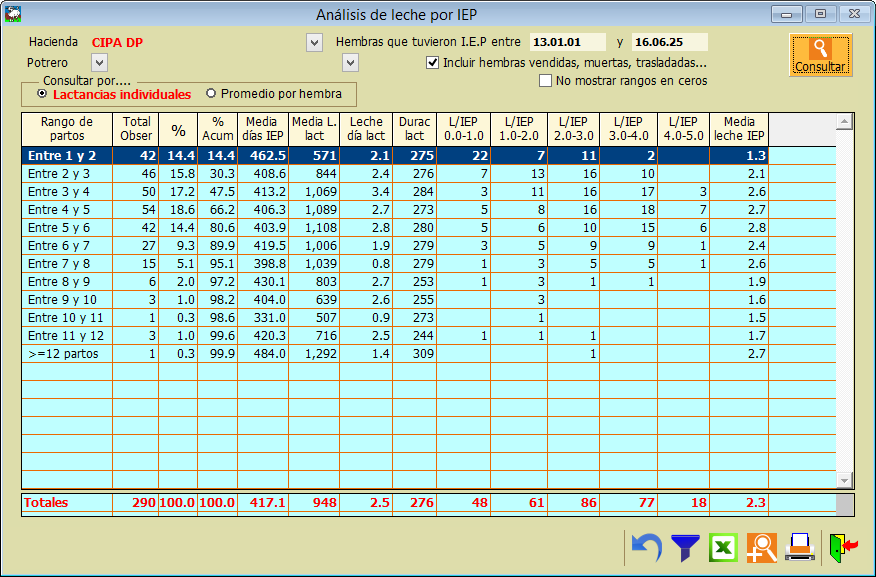Viewport: 876px width, 577px height.
Task: Click the green exit door icon
Action: pos(842,547)
